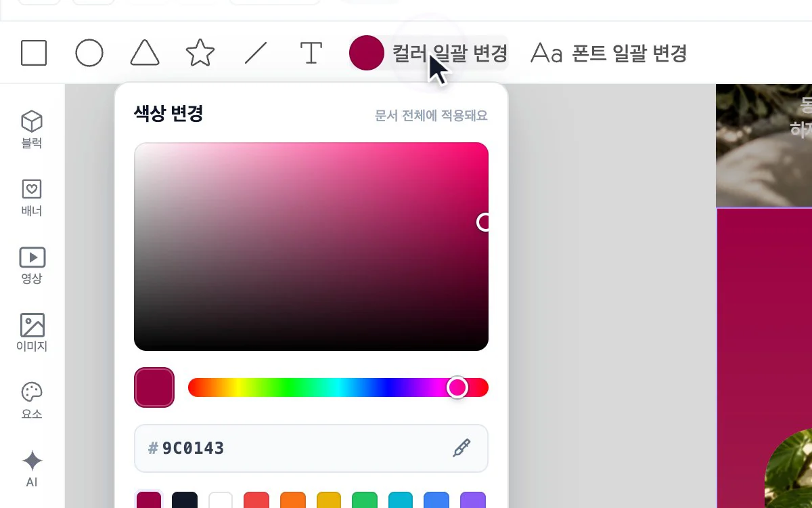Select the rectangle shape tool

[34, 53]
